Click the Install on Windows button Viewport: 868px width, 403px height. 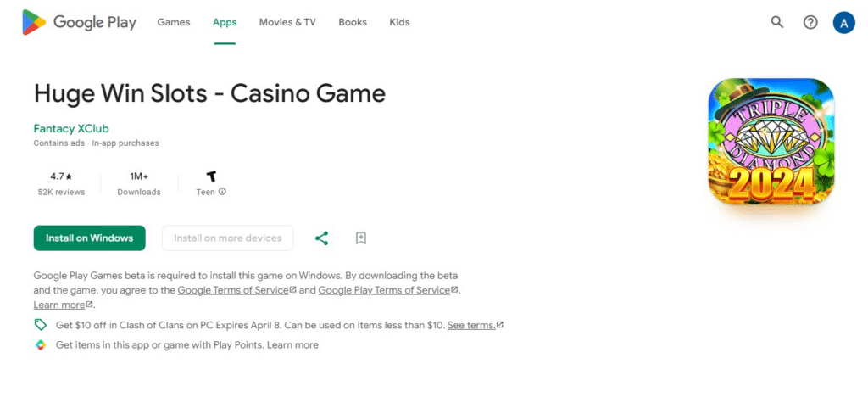[x=90, y=238]
